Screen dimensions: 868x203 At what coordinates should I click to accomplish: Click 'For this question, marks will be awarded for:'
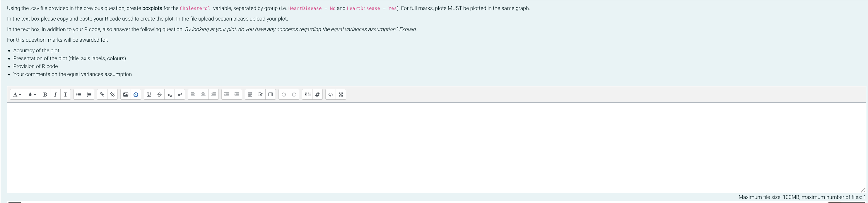pyautogui.click(x=58, y=40)
